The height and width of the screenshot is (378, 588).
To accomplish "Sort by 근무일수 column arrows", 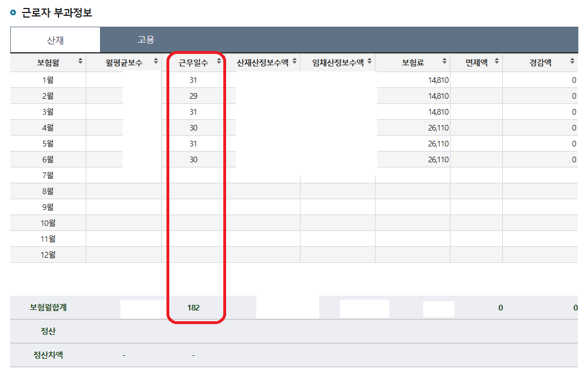I will (x=219, y=61).
